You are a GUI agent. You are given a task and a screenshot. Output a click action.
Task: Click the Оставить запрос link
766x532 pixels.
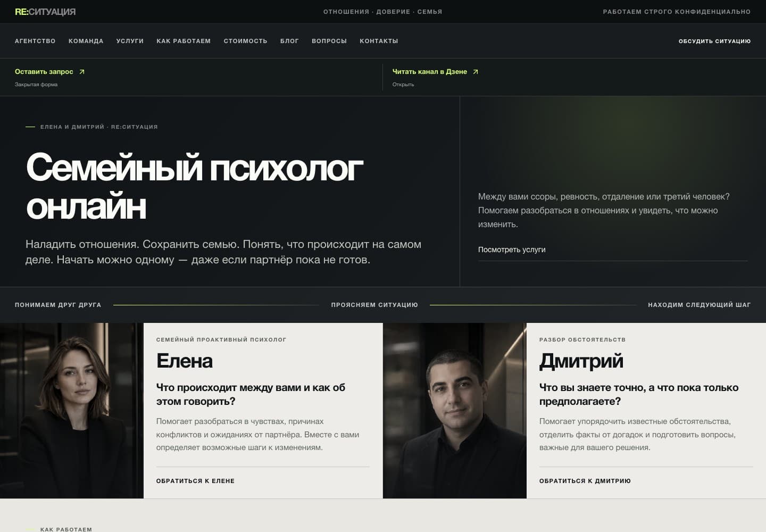[44, 72]
